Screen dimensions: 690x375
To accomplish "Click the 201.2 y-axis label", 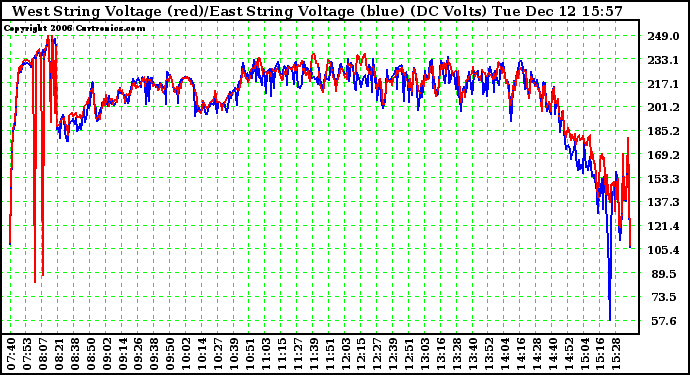I will [663, 107].
